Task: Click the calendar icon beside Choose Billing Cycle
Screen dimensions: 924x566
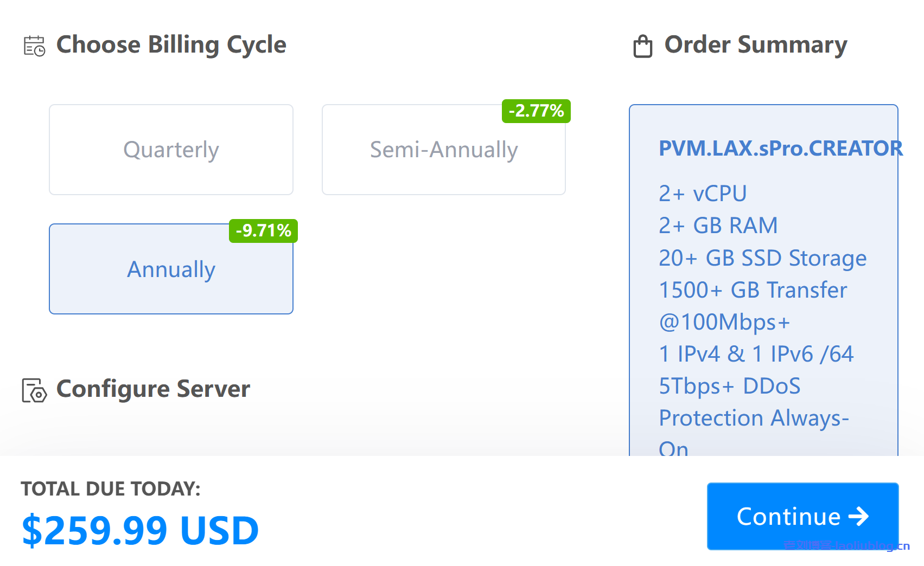Action: pos(34,46)
